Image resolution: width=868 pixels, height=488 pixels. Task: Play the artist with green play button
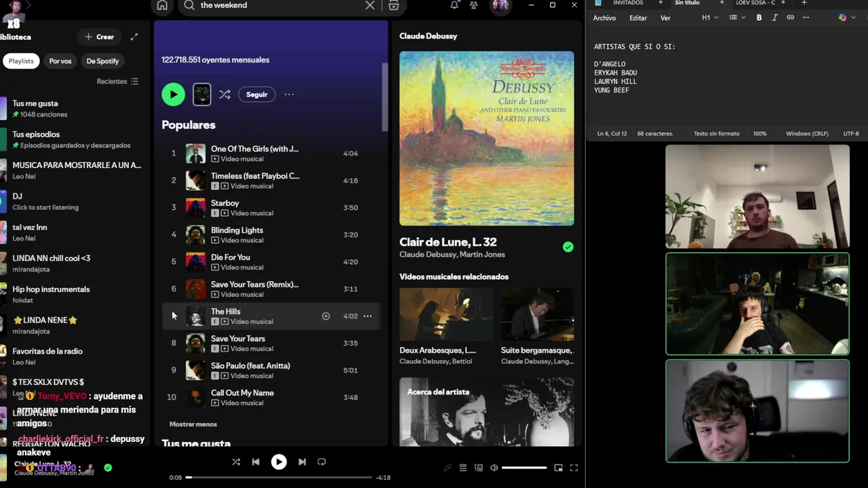pos(173,94)
